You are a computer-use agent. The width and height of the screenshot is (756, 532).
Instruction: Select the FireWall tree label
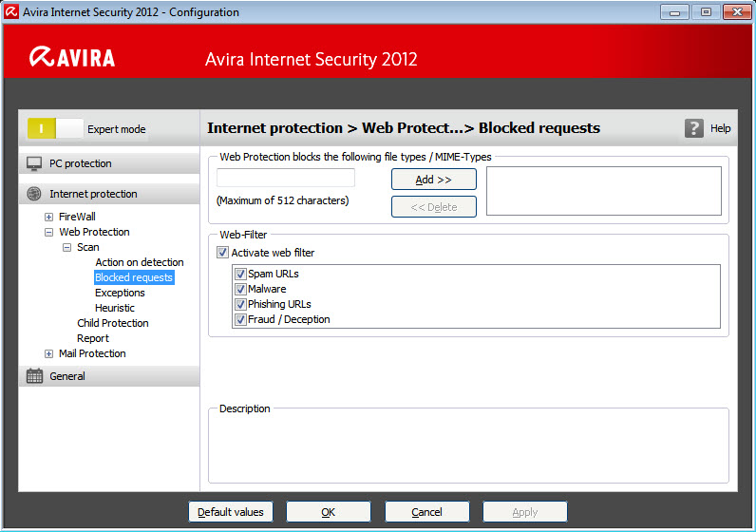click(77, 217)
